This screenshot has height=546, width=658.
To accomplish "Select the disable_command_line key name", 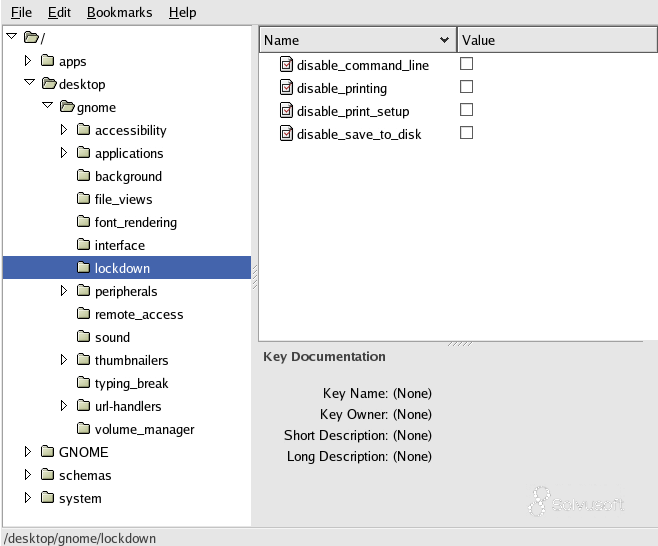I will coord(363,65).
